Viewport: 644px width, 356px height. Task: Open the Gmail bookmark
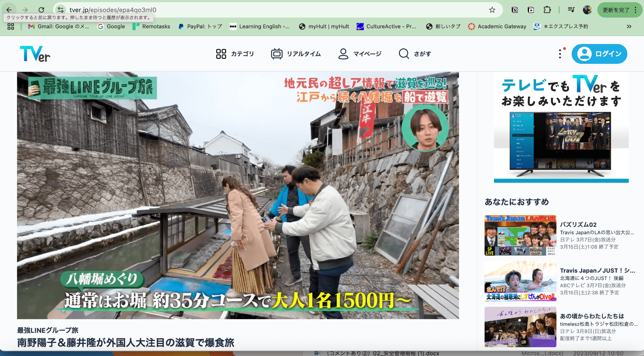pos(58,26)
